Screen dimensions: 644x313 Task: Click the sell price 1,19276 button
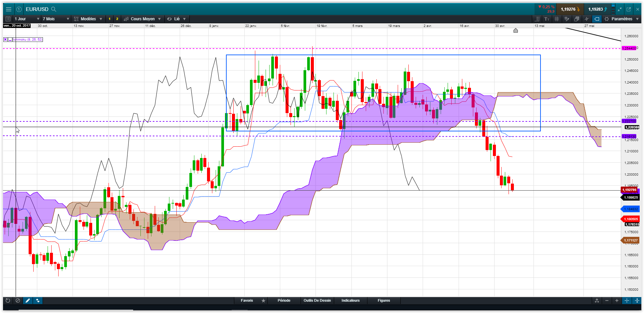point(570,9)
